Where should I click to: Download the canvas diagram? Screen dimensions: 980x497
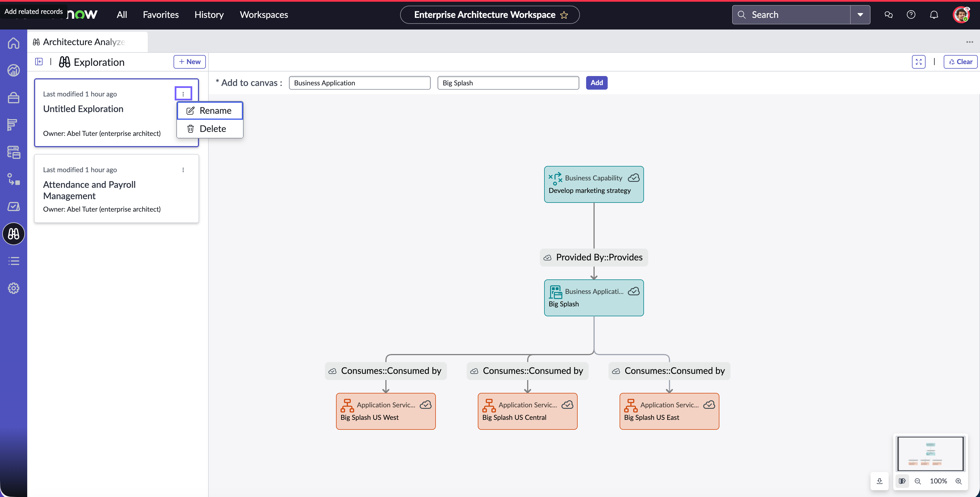point(880,481)
